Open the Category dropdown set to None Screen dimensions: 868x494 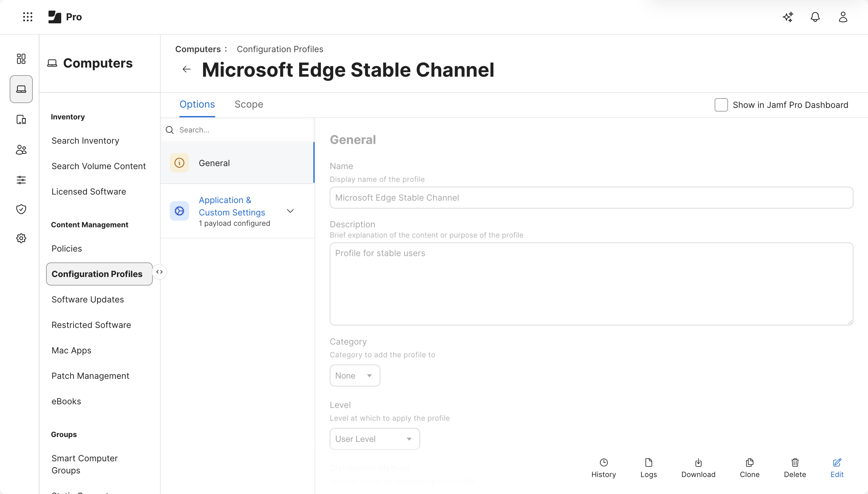pyautogui.click(x=354, y=375)
